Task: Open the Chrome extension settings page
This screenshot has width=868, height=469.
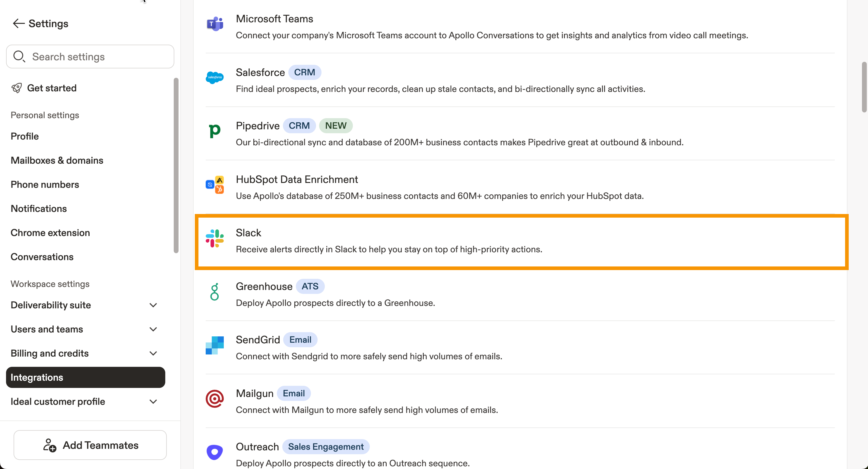Action: click(50, 233)
